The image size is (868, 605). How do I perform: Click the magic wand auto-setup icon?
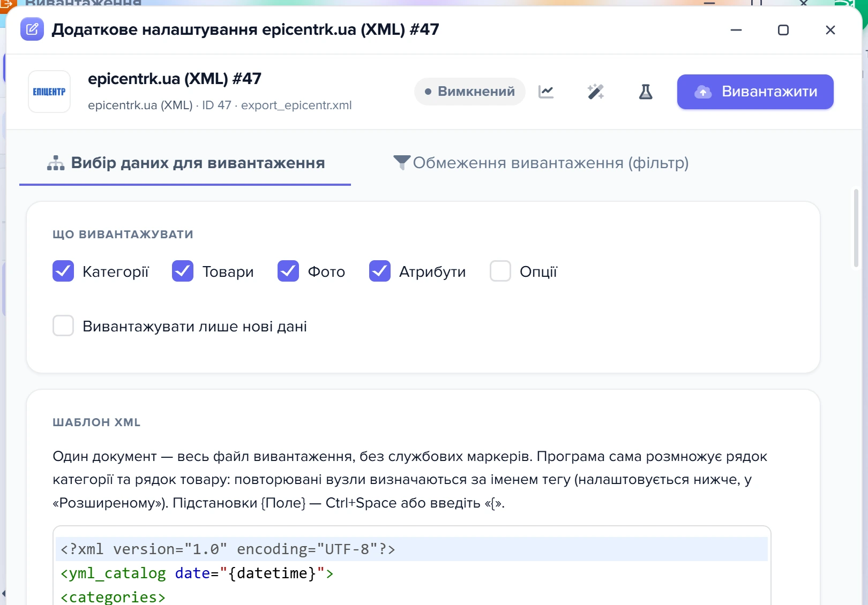pos(595,92)
